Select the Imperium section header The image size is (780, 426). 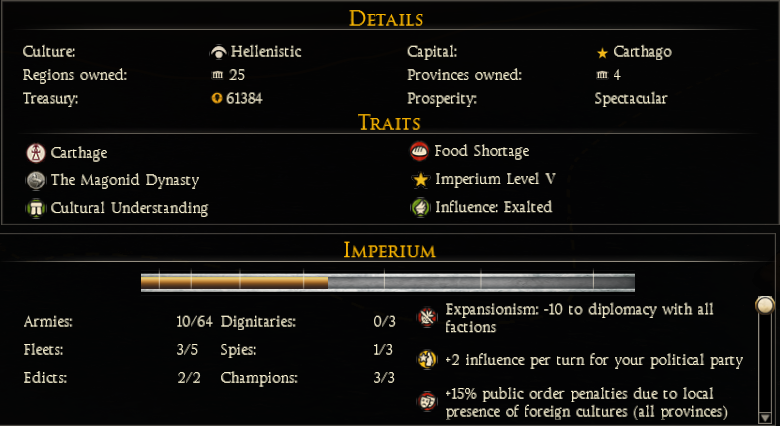390,249
